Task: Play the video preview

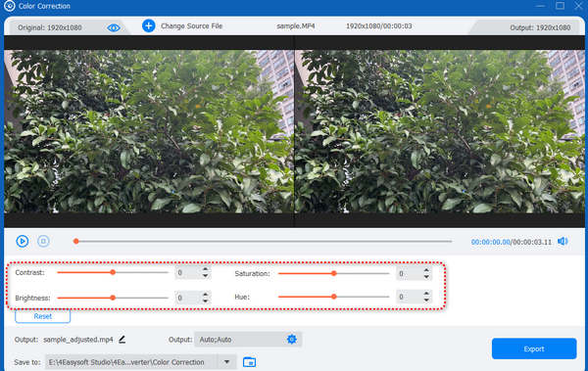Action: pyautogui.click(x=23, y=241)
